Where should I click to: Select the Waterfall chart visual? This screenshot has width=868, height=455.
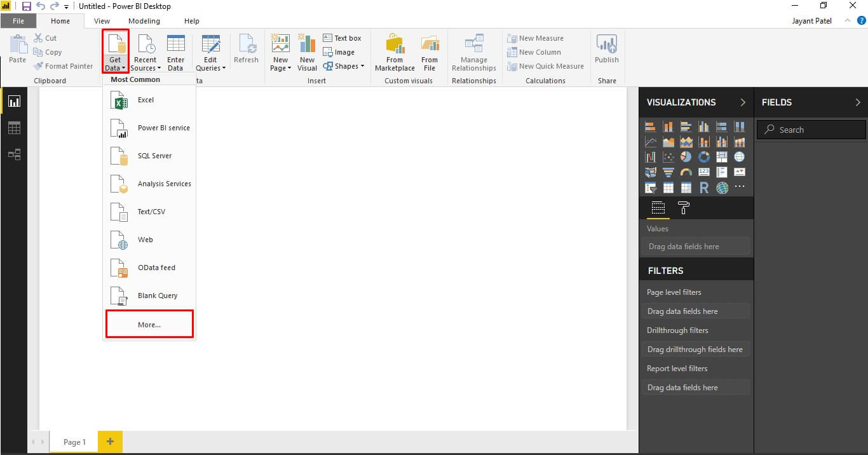pos(651,157)
